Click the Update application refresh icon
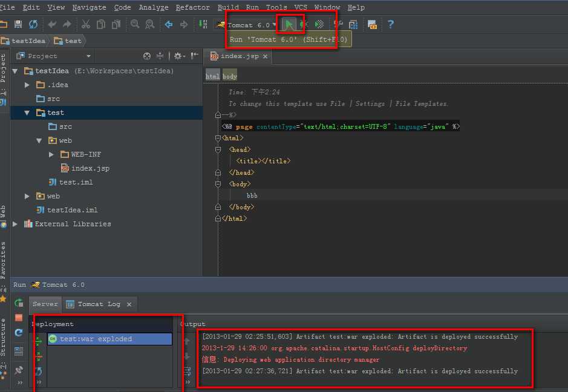 click(19, 333)
